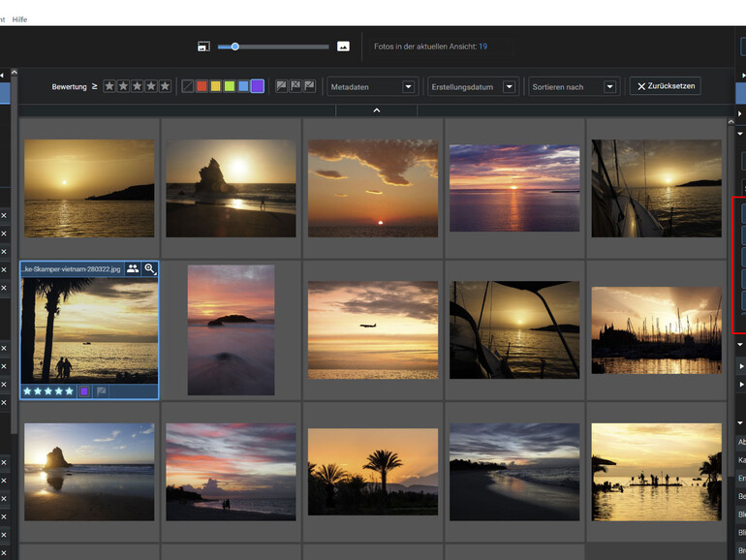The image size is (746, 560).
Task: Click the first star in Bewertung filter
Action: pos(109,86)
